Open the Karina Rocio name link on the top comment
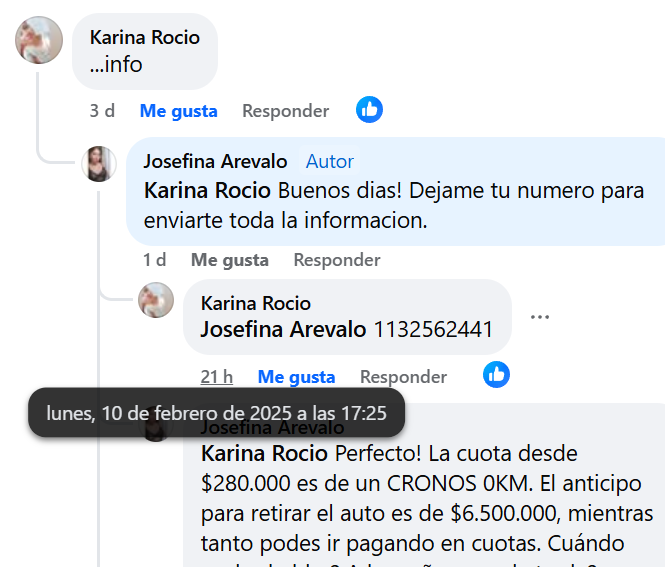665x567 pixels. click(145, 37)
